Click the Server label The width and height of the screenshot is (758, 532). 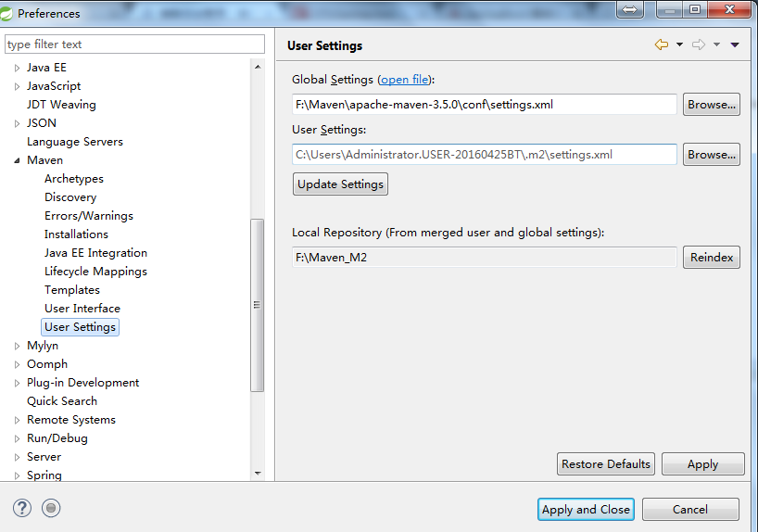coord(44,457)
